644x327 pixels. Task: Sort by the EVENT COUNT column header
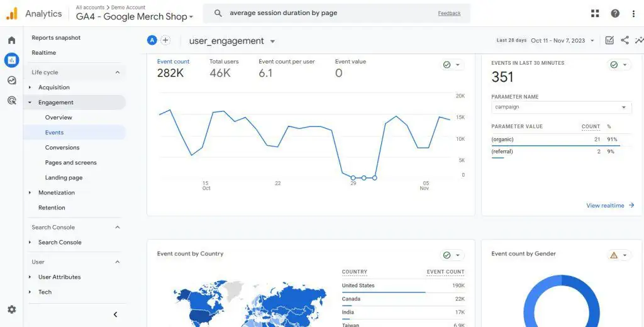tap(445, 272)
